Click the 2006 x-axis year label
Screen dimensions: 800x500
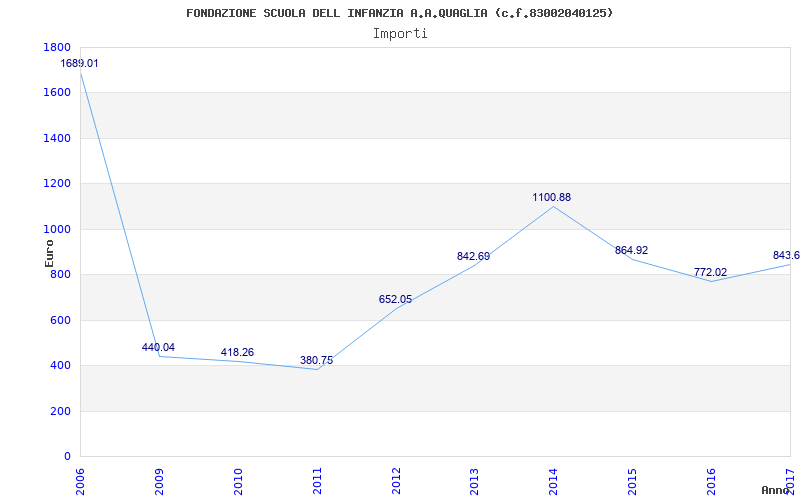pyautogui.click(x=80, y=481)
